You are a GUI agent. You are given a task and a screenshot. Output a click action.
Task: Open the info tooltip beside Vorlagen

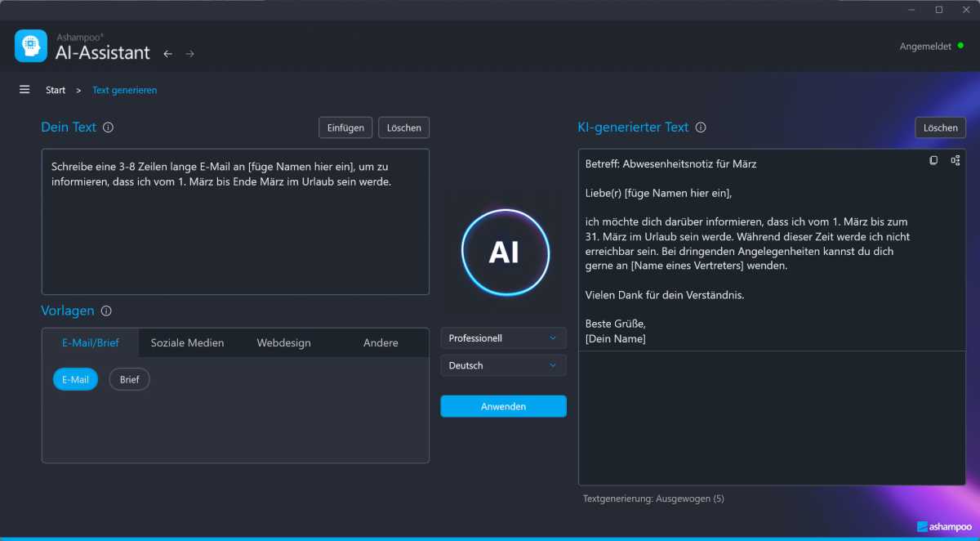point(107,311)
